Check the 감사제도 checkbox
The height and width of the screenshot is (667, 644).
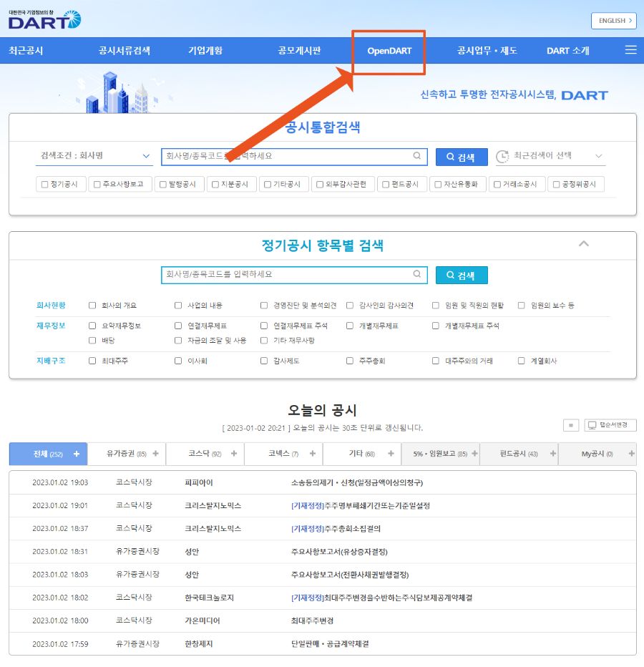264,361
